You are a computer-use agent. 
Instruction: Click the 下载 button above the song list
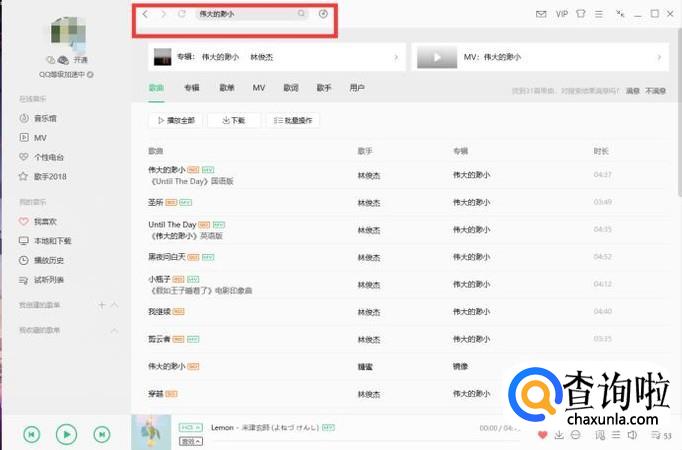[234, 120]
